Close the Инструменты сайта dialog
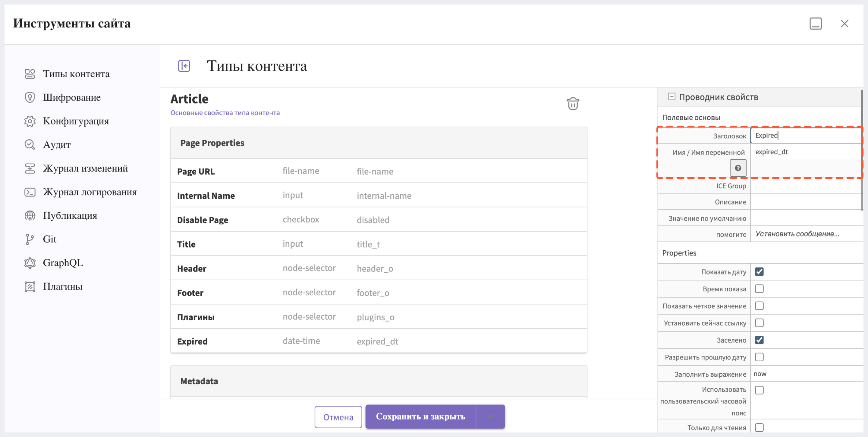 point(844,24)
